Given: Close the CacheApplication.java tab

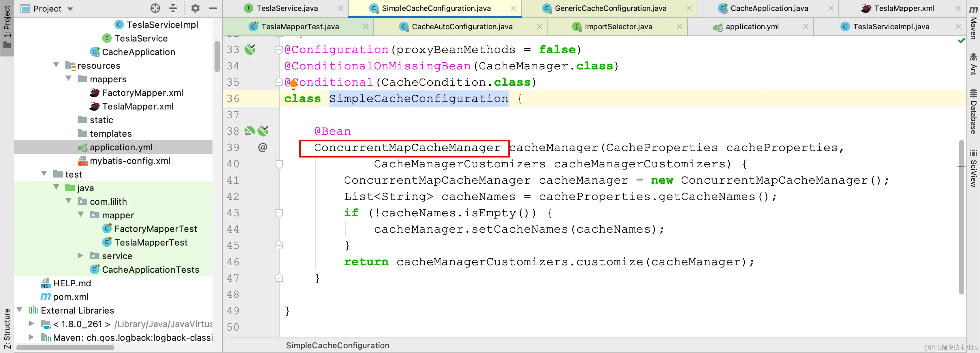Looking at the screenshot, I should pos(831,9).
